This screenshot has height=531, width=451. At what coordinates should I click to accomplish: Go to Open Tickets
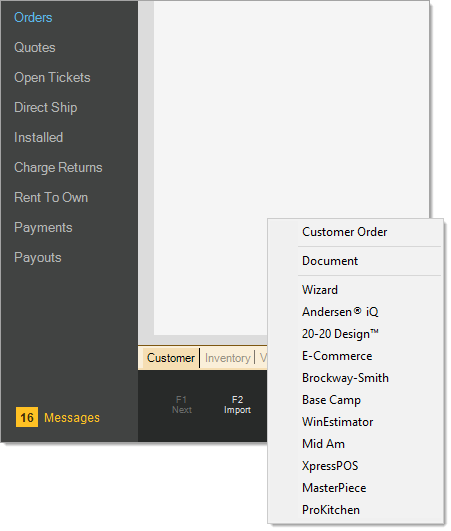tap(52, 78)
